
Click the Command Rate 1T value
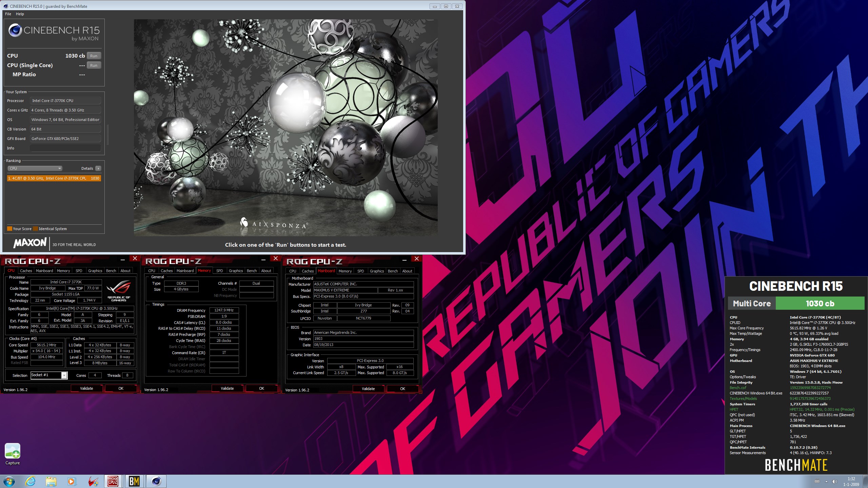click(224, 352)
